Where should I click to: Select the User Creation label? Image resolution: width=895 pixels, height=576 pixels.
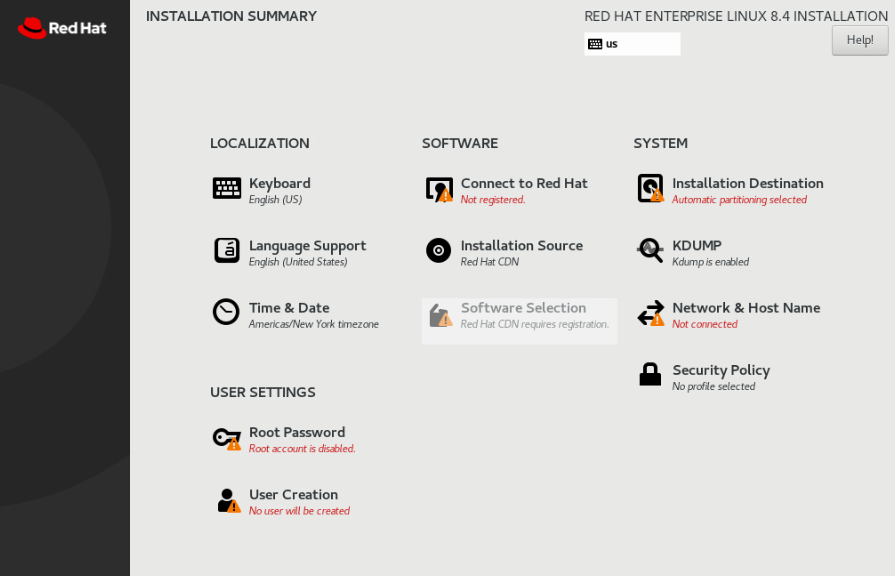pos(293,495)
